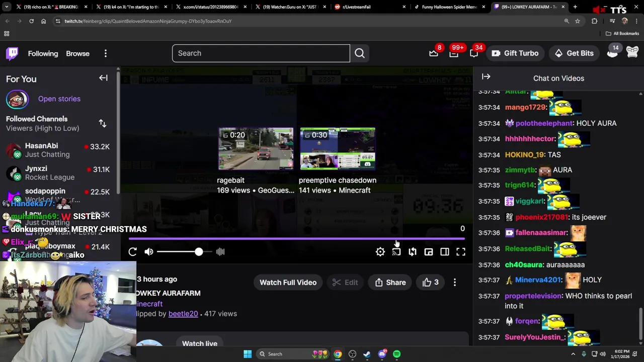The height and width of the screenshot is (362, 644).
Task: Open sodapoppin channel in sidebar
Action: click(58, 195)
